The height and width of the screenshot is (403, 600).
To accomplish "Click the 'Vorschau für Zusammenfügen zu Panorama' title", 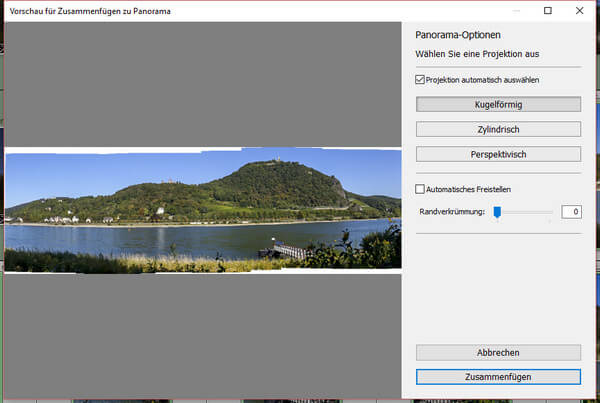I will tap(90, 11).
